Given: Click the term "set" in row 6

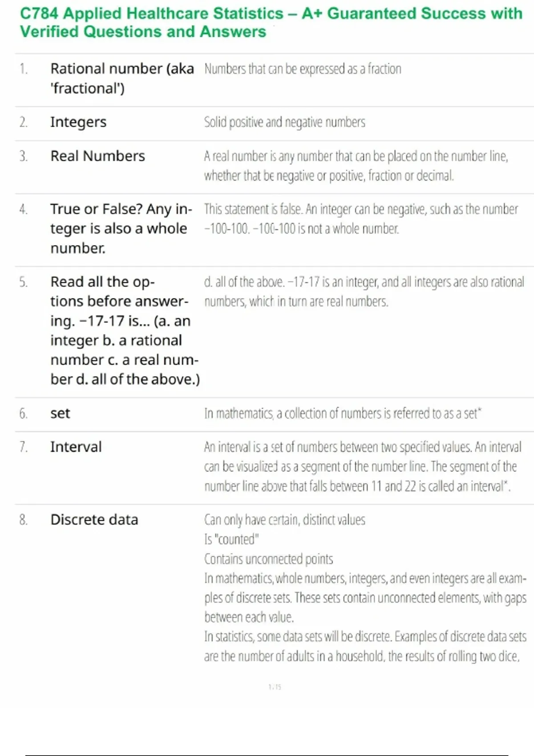Looking at the screenshot, I should pyautogui.click(x=60, y=413).
